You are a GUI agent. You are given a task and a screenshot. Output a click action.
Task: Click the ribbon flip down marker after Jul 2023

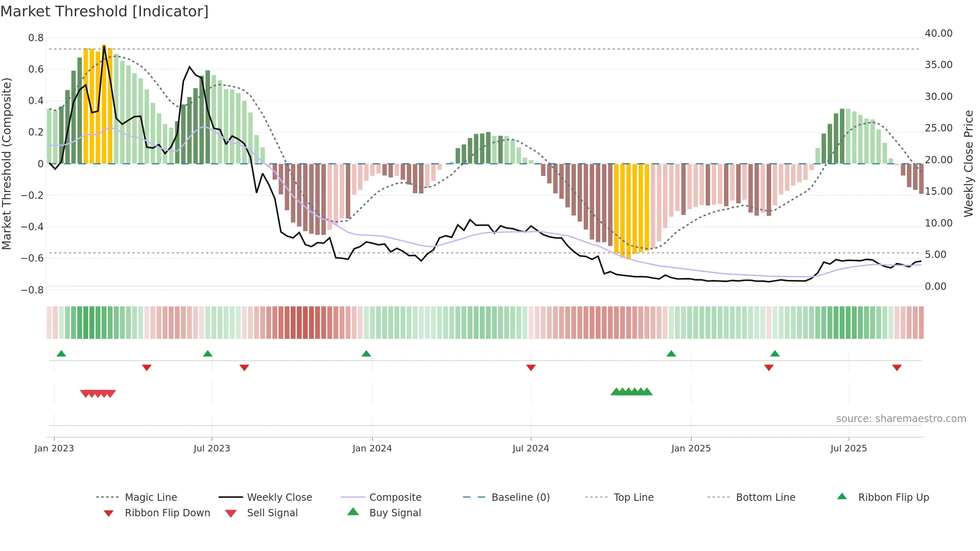[x=244, y=368]
